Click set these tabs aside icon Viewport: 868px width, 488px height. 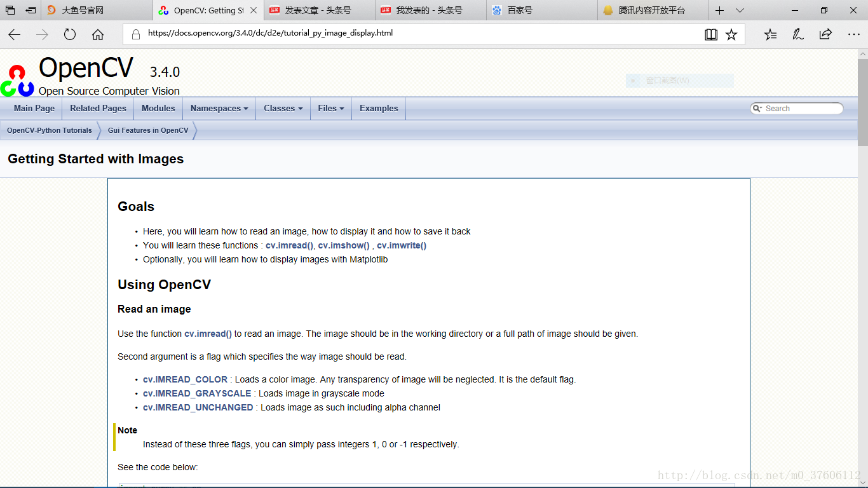[x=31, y=10]
